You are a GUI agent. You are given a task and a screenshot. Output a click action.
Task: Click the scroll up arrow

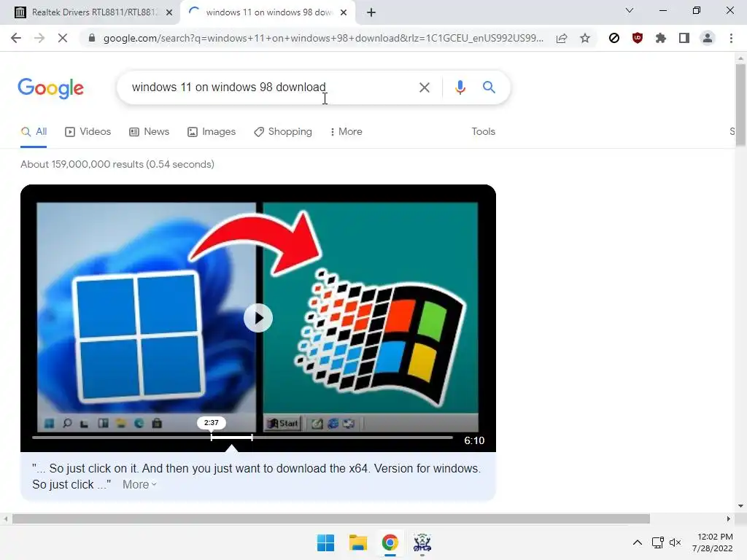(740, 58)
